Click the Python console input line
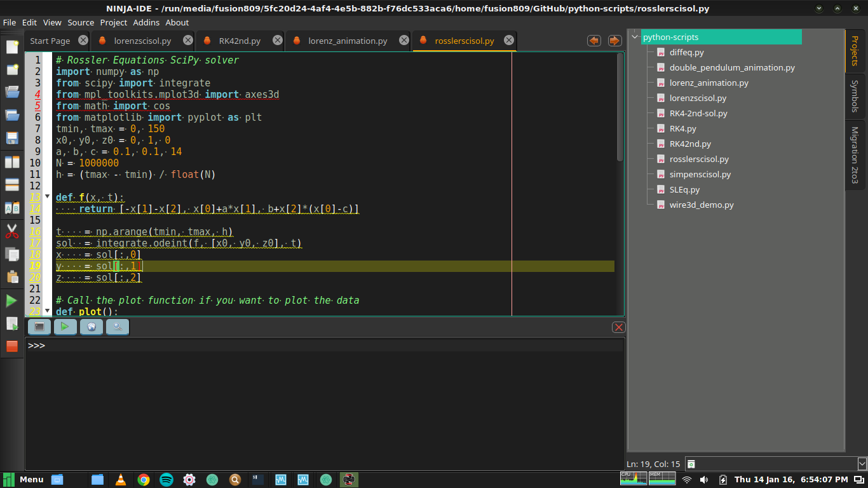 pyautogui.click(x=325, y=346)
